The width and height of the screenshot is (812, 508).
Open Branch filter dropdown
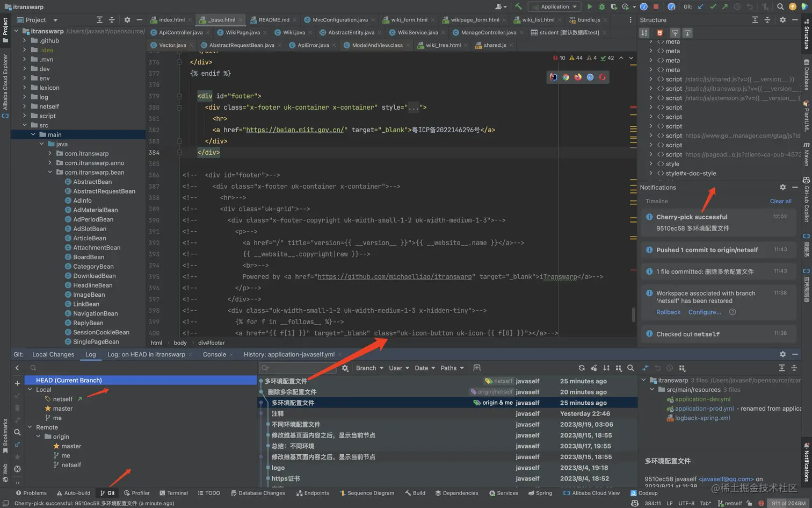[369, 368]
